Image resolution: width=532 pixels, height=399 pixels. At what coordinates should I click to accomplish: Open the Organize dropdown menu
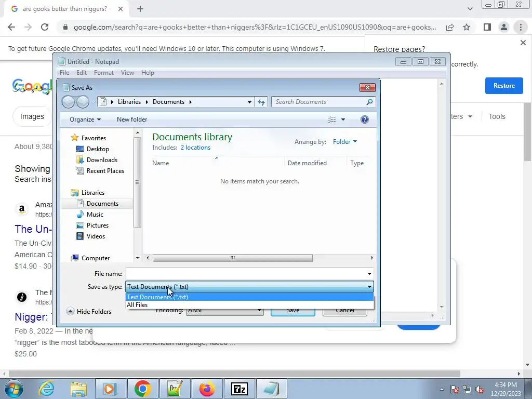pyautogui.click(x=85, y=119)
